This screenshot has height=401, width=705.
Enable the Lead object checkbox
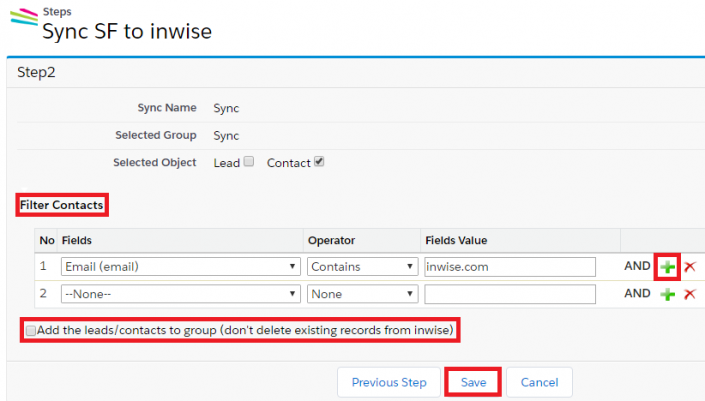pos(249,162)
